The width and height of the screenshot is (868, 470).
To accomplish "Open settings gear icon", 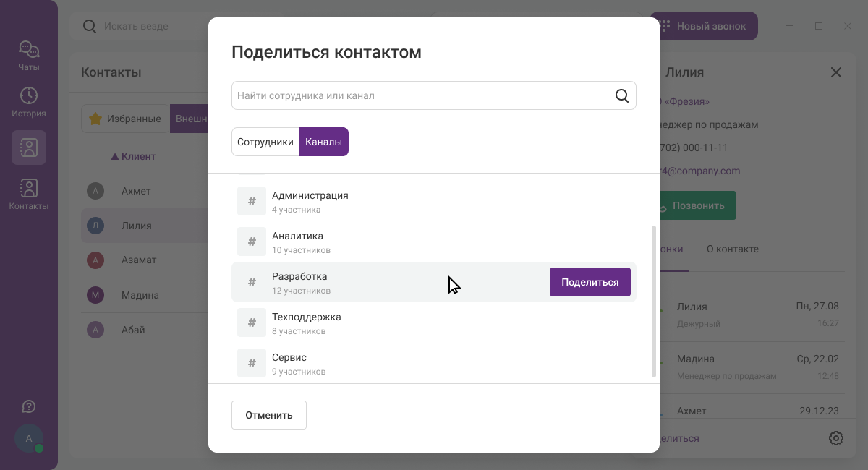I will [x=835, y=438].
